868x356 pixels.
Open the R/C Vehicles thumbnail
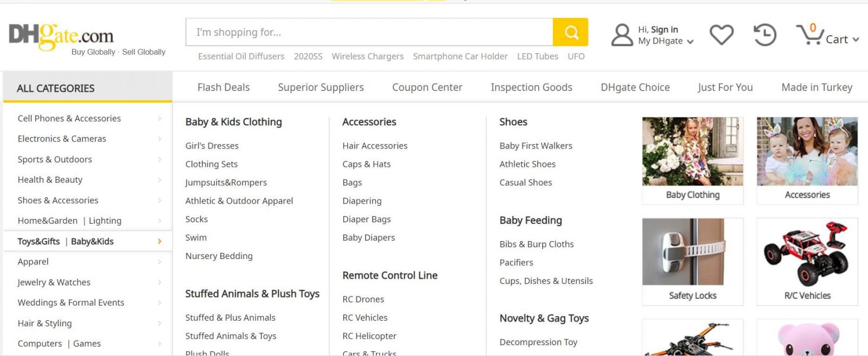coord(807,262)
